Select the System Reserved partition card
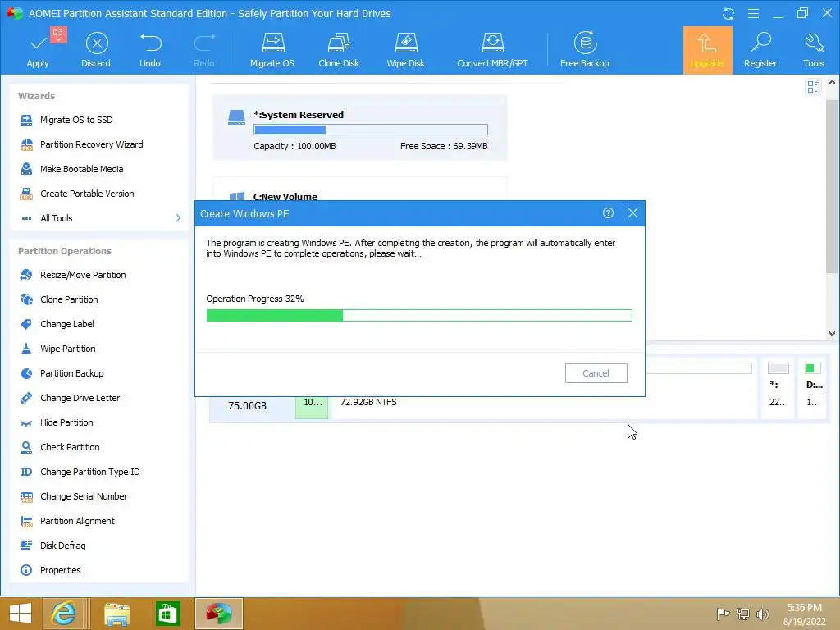Image resolution: width=840 pixels, height=630 pixels. [x=359, y=127]
